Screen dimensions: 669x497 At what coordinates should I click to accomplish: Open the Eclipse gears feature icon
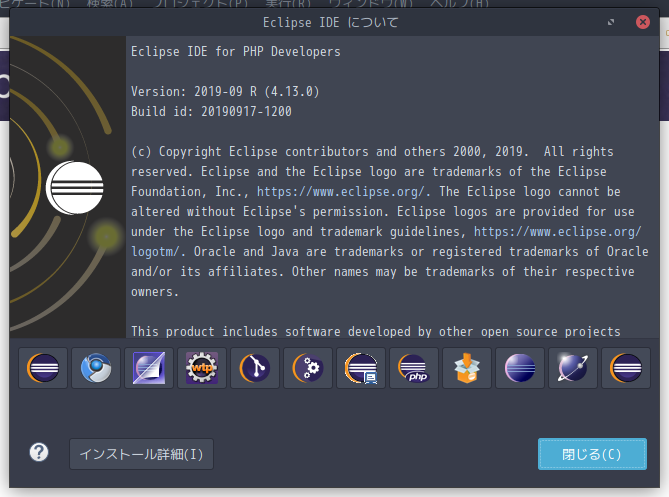point(308,368)
